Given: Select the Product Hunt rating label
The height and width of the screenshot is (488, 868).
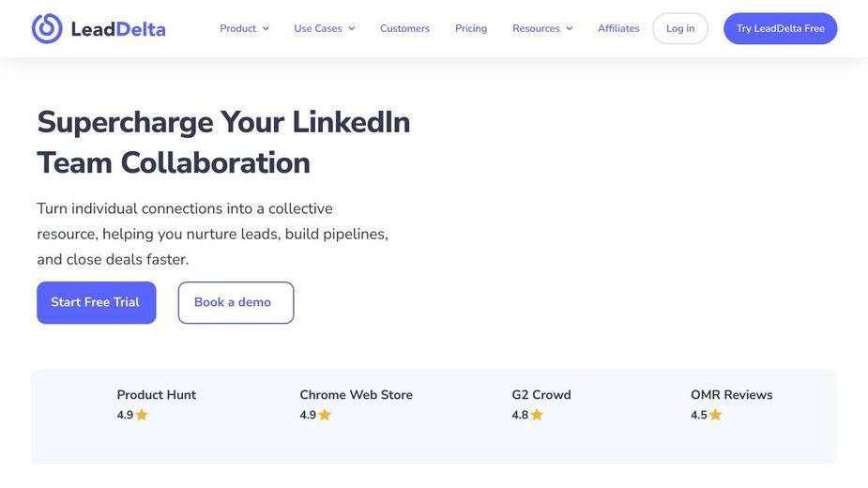Looking at the screenshot, I should coord(156,395).
